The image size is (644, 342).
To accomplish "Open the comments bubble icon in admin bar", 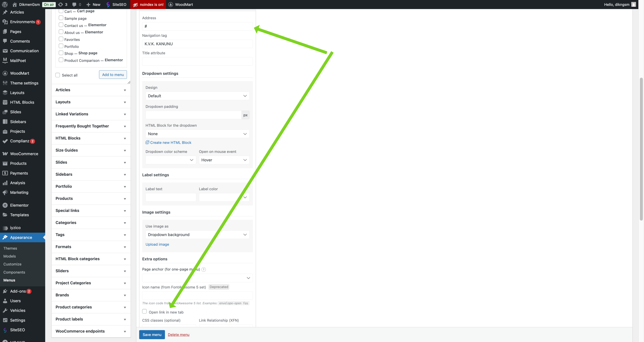I will tap(74, 5).
